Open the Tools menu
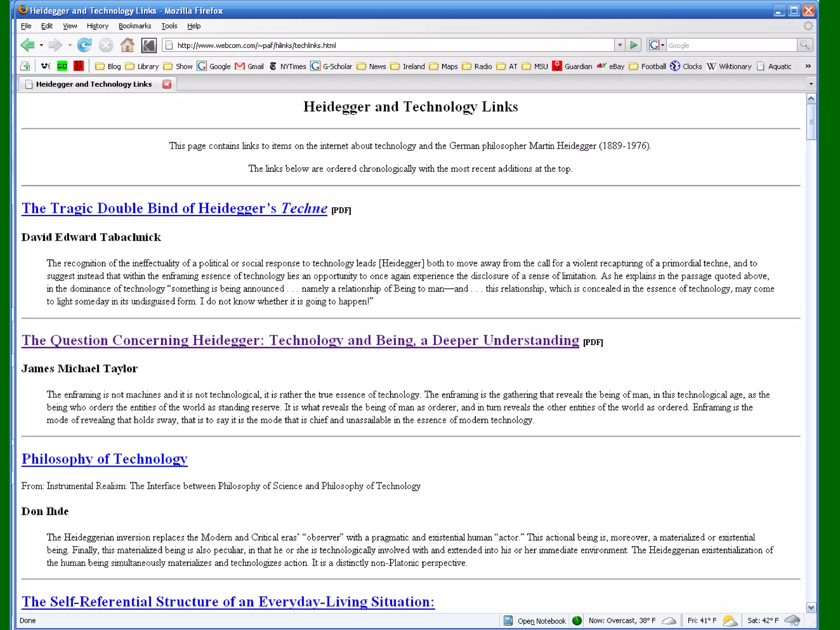840x630 pixels. pyautogui.click(x=169, y=26)
